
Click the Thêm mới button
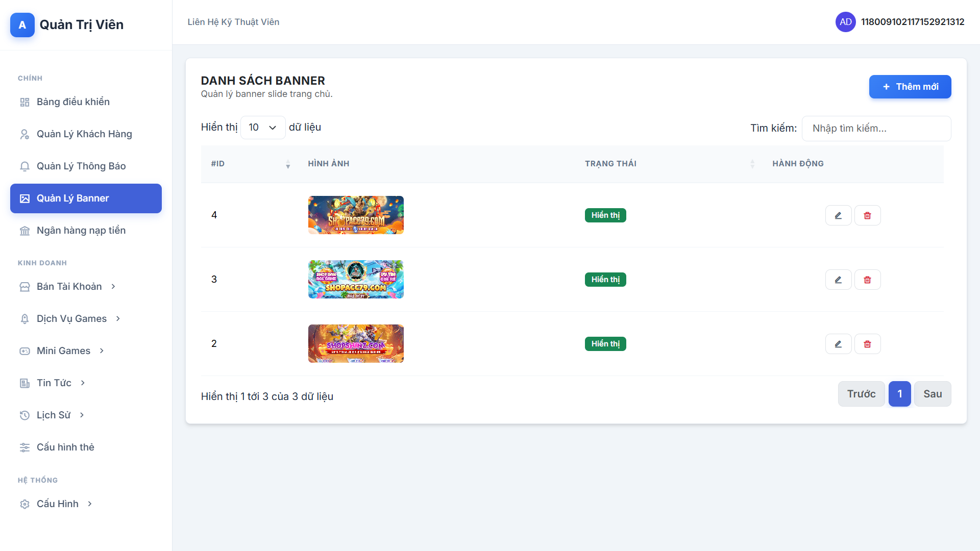[910, 87]
